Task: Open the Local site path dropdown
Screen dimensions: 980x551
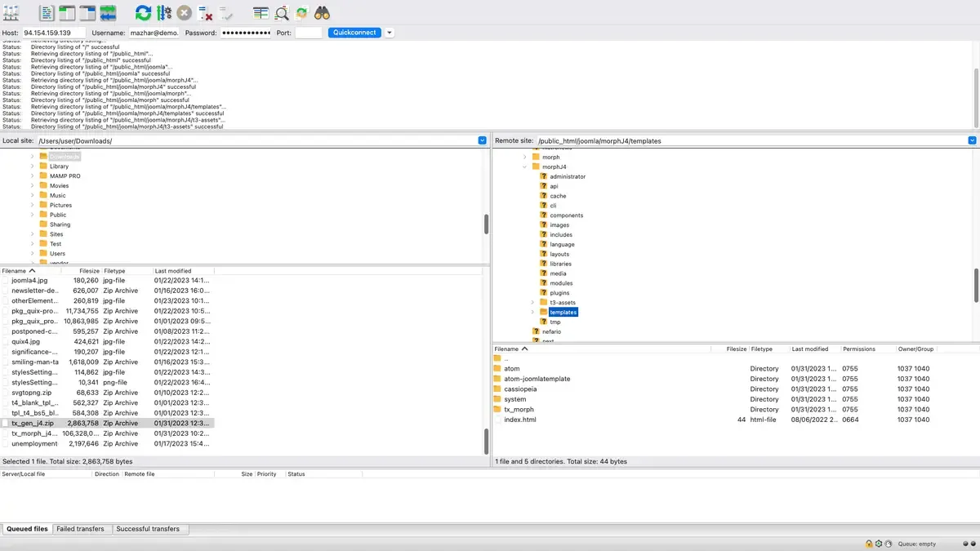Action: [x=483, y=140]
